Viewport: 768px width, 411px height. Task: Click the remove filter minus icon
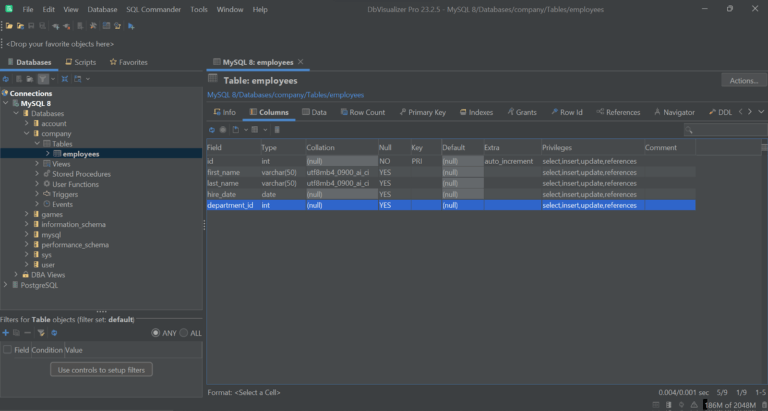tap(27, 333)
